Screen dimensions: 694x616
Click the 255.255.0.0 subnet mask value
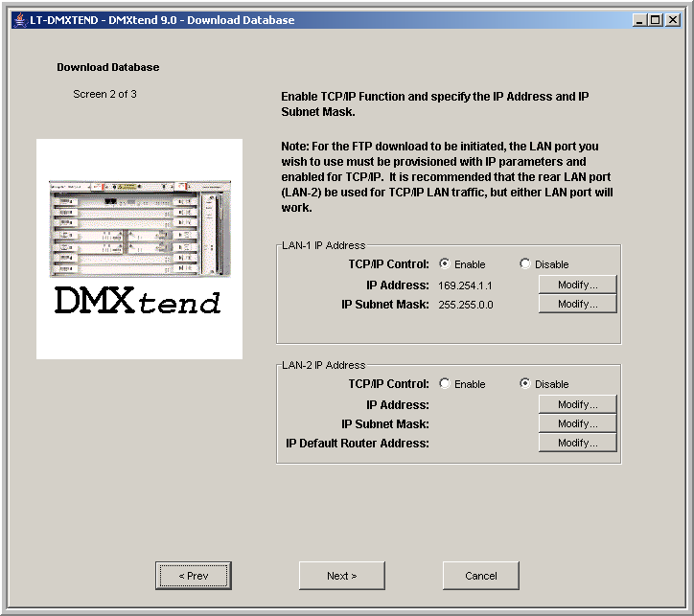pos(466,305)
